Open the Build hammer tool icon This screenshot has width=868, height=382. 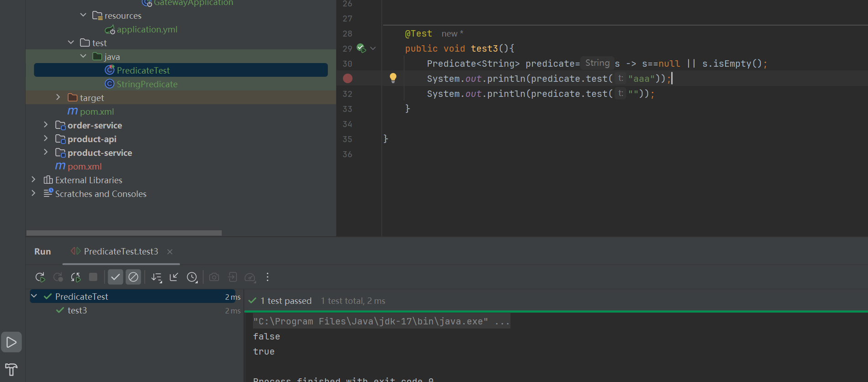click(11, 369)
